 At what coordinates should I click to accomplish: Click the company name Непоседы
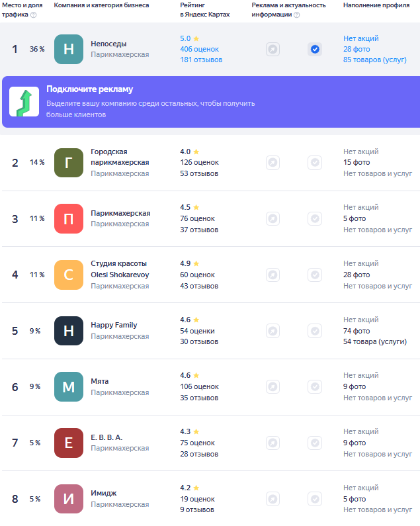click(x=108, y=44)
